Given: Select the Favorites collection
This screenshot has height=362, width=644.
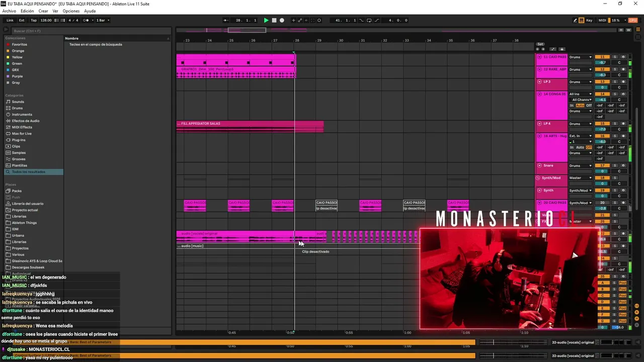Looking at the screenshot, I should click(x=20, y=45).
